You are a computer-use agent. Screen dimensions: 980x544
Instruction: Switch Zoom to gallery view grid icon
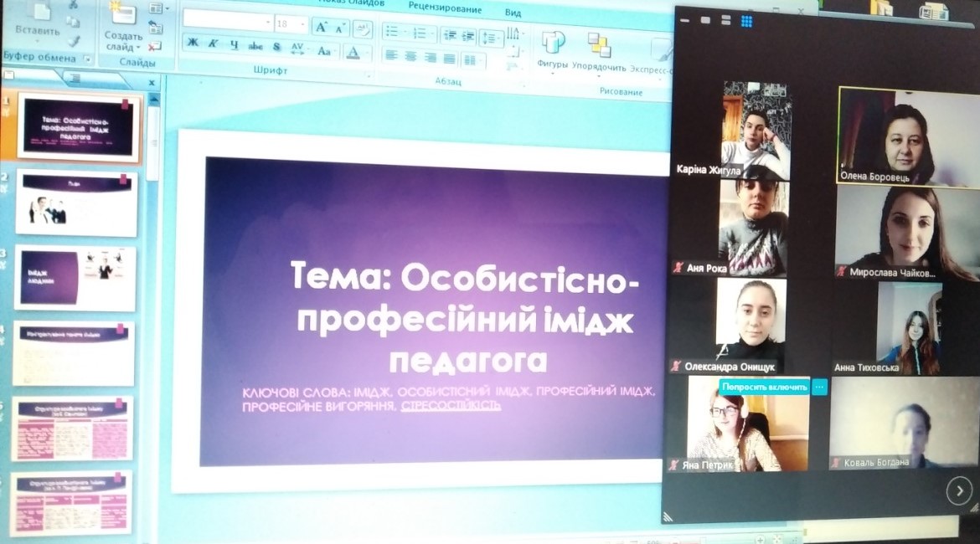pos(746,21)
